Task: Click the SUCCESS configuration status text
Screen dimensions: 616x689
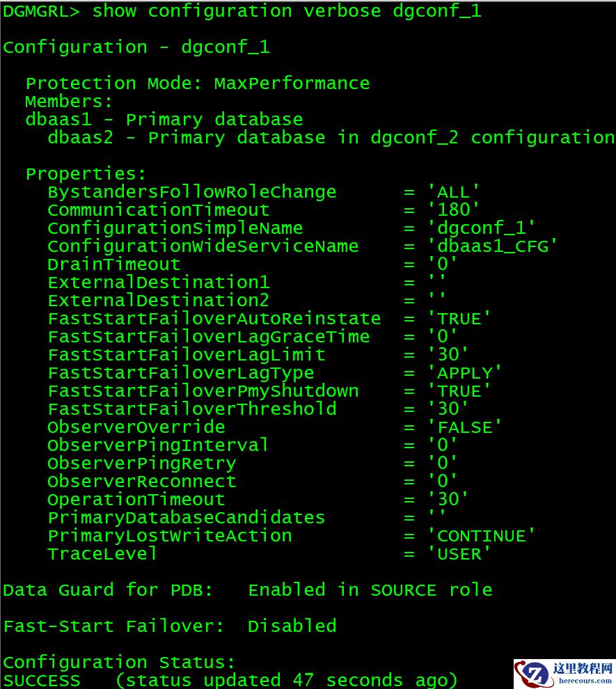Action: pos(42,680)
